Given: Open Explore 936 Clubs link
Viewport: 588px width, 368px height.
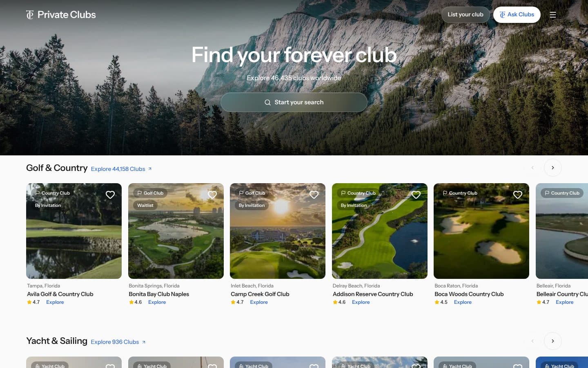Looking at the screenshot, I should tap(118, 342).
